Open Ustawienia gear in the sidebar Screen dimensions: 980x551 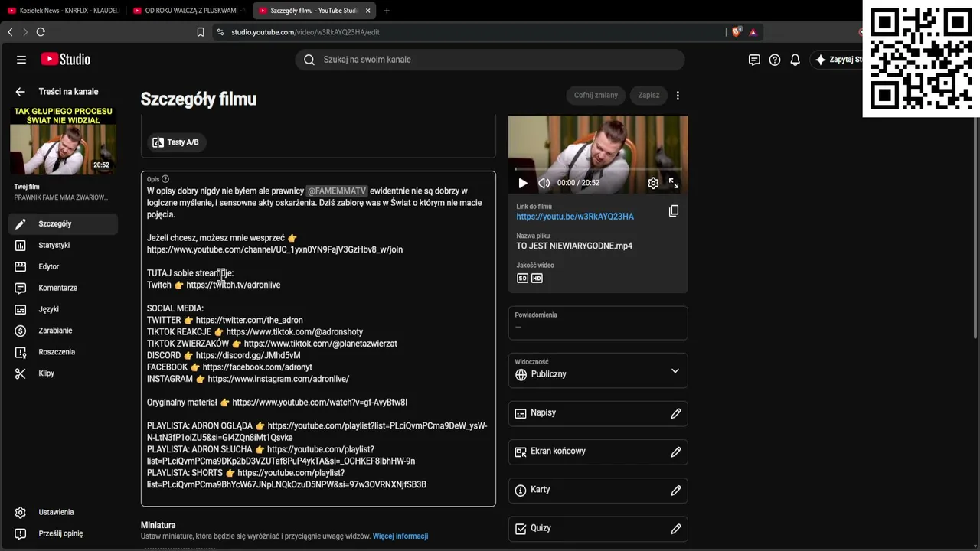[x=21, y=513]
